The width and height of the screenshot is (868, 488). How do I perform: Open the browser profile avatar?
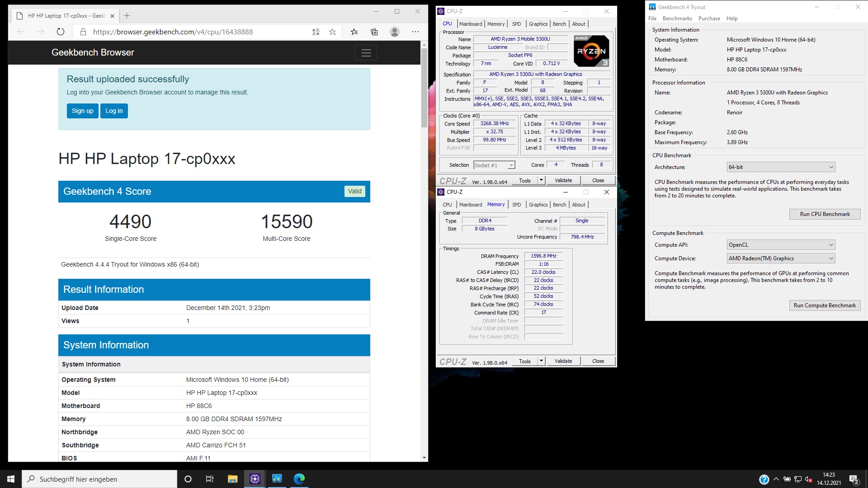[x=395, y=32]
